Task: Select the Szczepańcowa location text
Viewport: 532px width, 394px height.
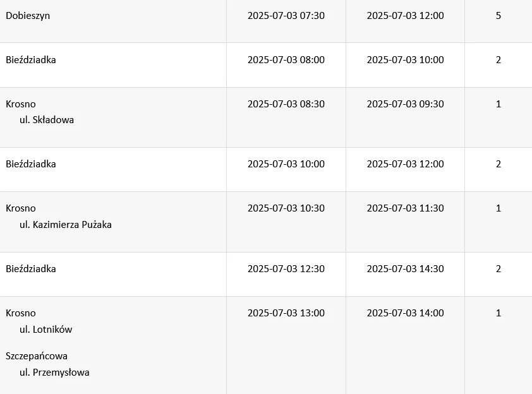Action: [x=37, y=356]
